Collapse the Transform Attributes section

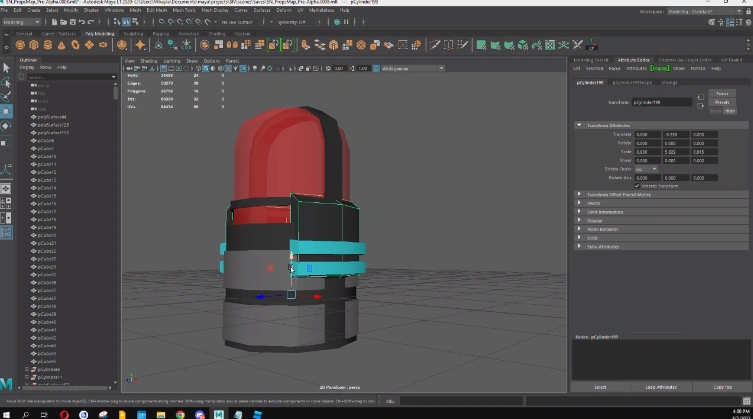[x=579, y=125]
